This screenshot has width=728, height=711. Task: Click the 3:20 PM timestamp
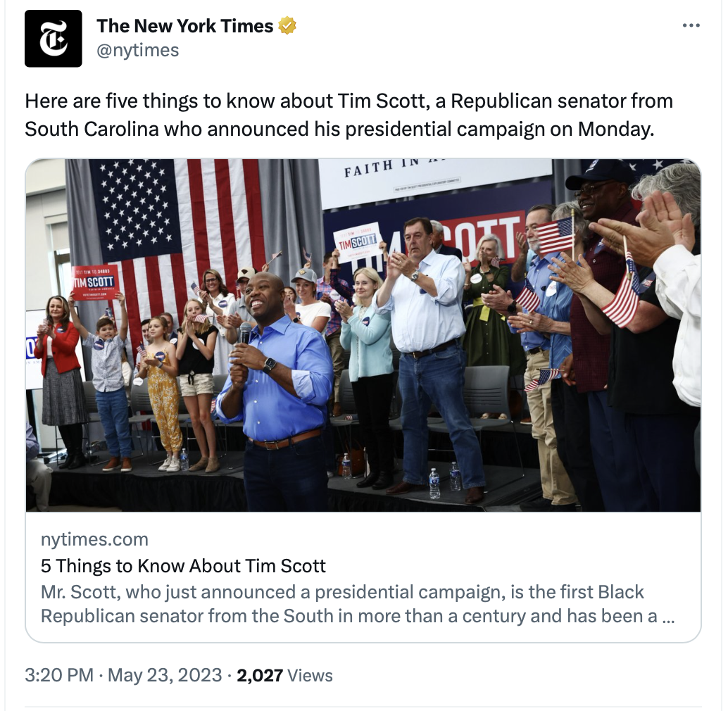(59, 675)
